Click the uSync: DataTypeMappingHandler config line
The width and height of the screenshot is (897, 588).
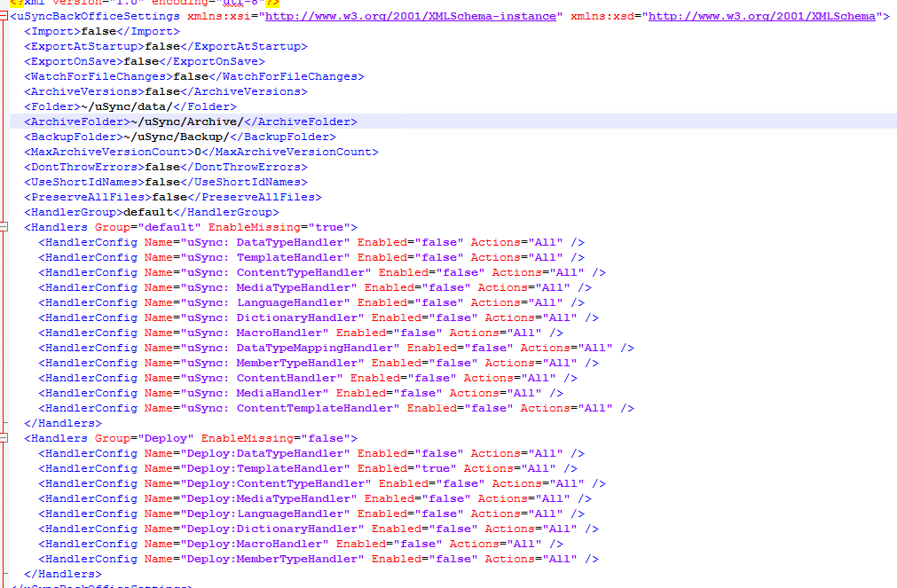336,348
